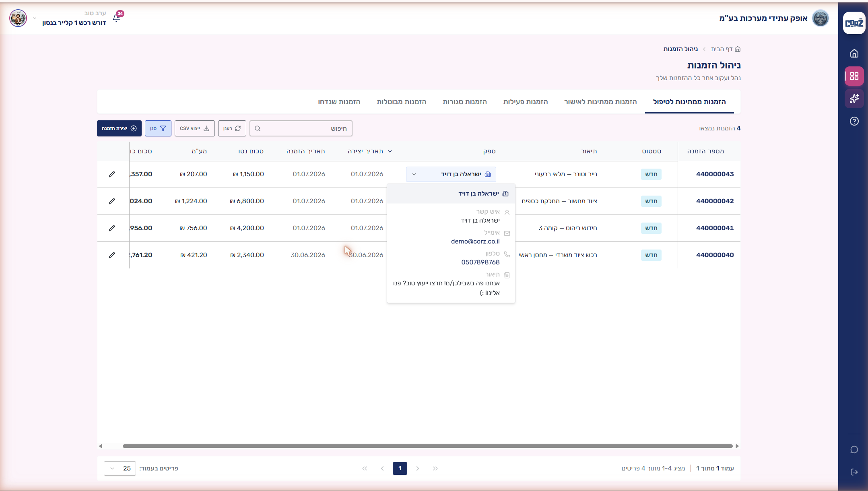The width and height of the screenshot is (868, 491).
Task: Switch to הזמנות ממתינות לאישור tab
Action: click(600, 102)
